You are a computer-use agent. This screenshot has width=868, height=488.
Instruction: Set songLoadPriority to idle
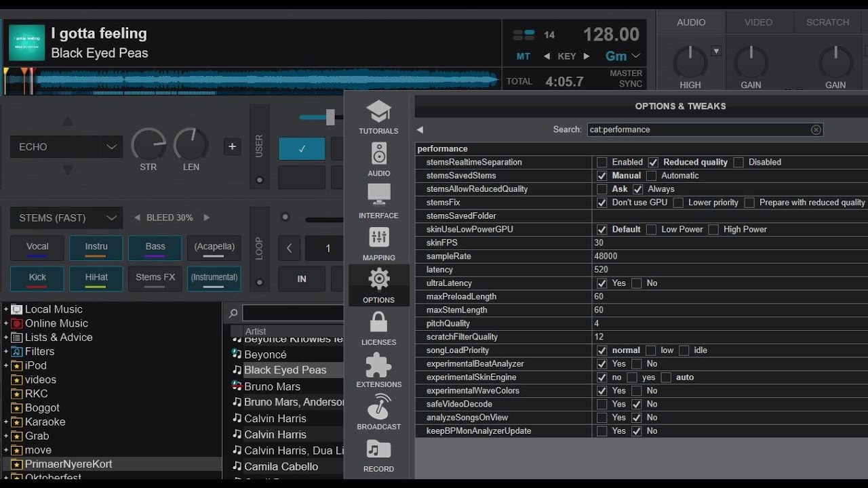pyautogui.click(x=684, y=350)
